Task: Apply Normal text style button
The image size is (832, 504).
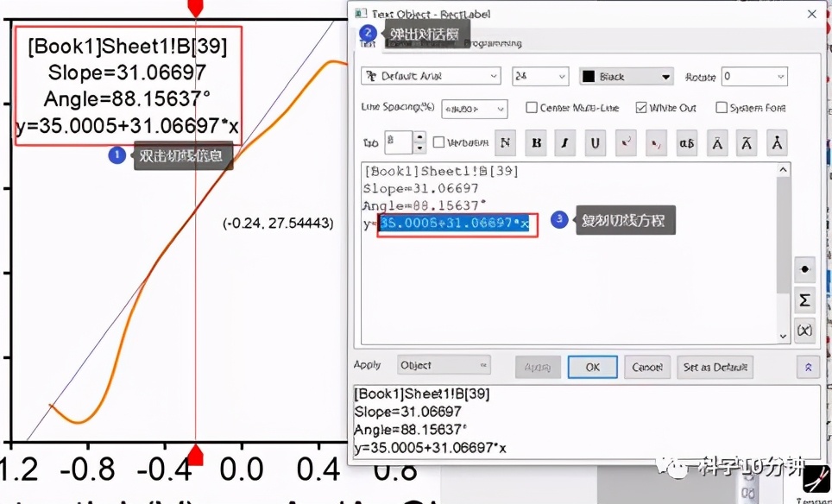Action: (505, 142)
